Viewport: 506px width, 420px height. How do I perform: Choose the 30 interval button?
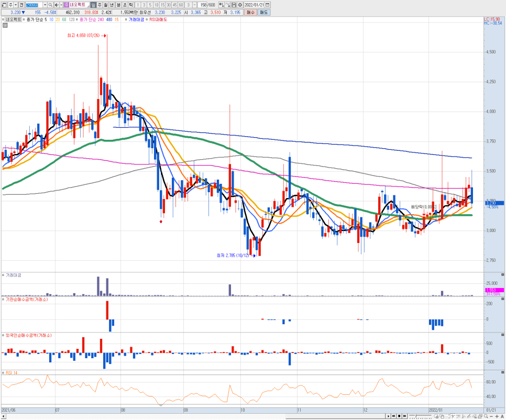click(169, 5)
